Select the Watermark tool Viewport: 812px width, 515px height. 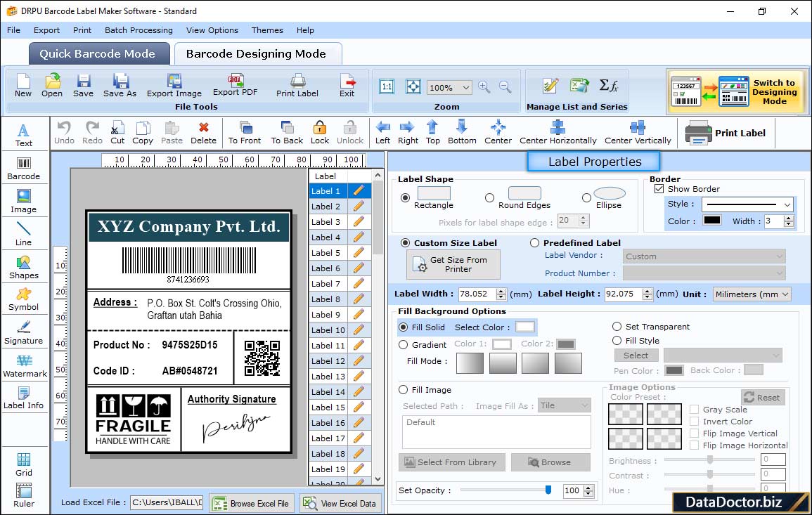click(24, 365)
